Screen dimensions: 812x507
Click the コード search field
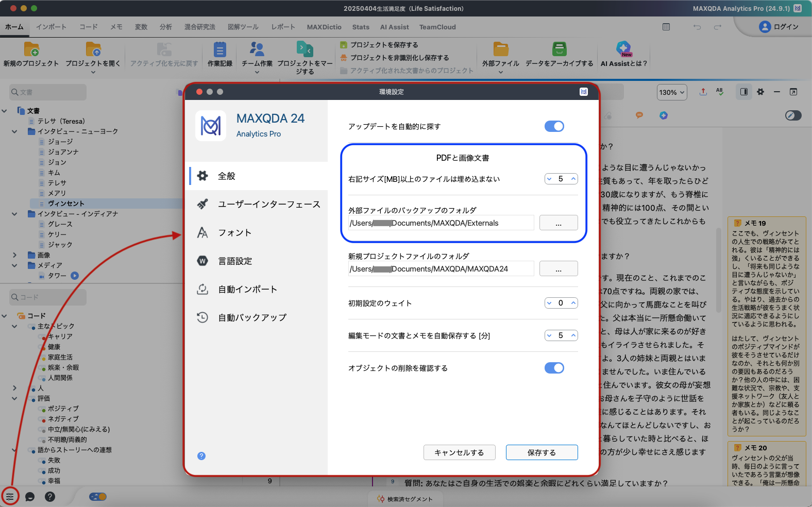(x=48, y=297)
